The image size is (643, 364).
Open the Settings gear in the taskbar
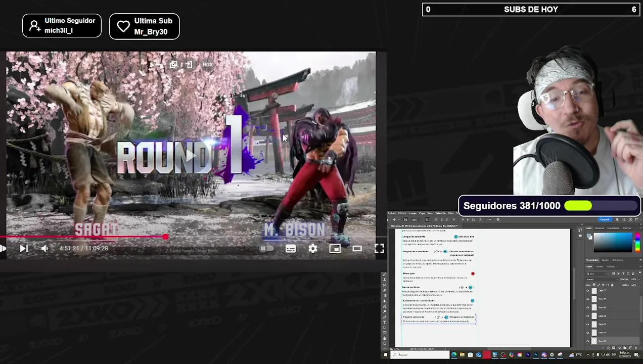click(x=552, y=355)
